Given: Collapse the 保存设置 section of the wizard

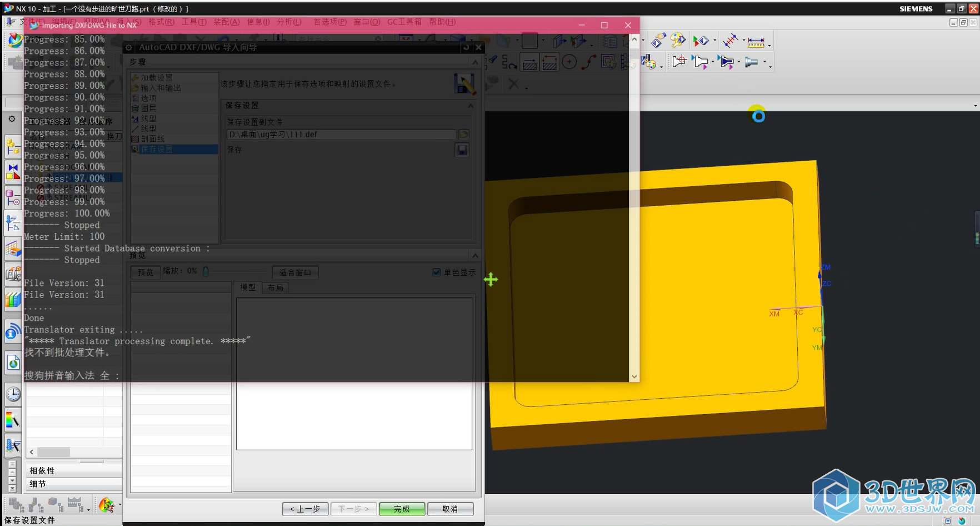Looking at the screenshot, I should [471, 105].
